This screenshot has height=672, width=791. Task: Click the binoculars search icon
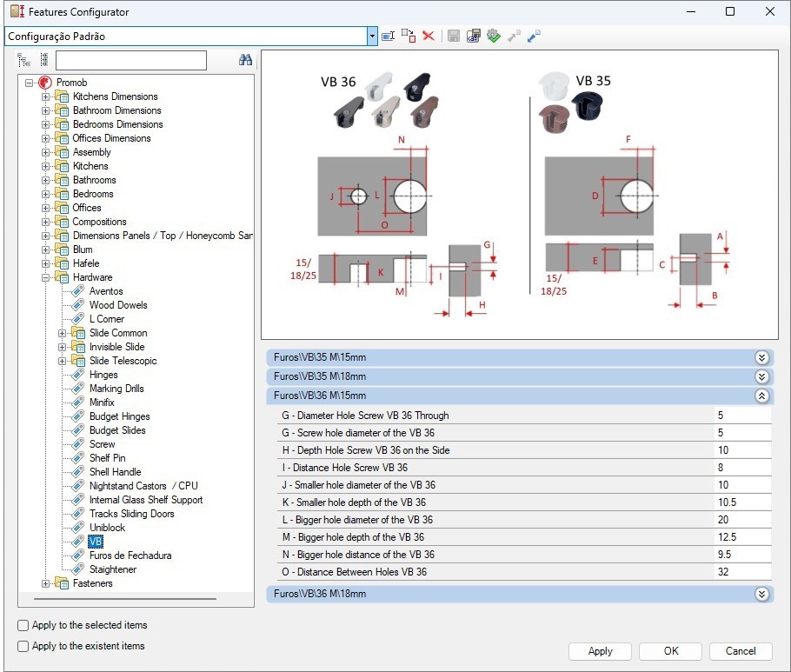coord(245,60)
